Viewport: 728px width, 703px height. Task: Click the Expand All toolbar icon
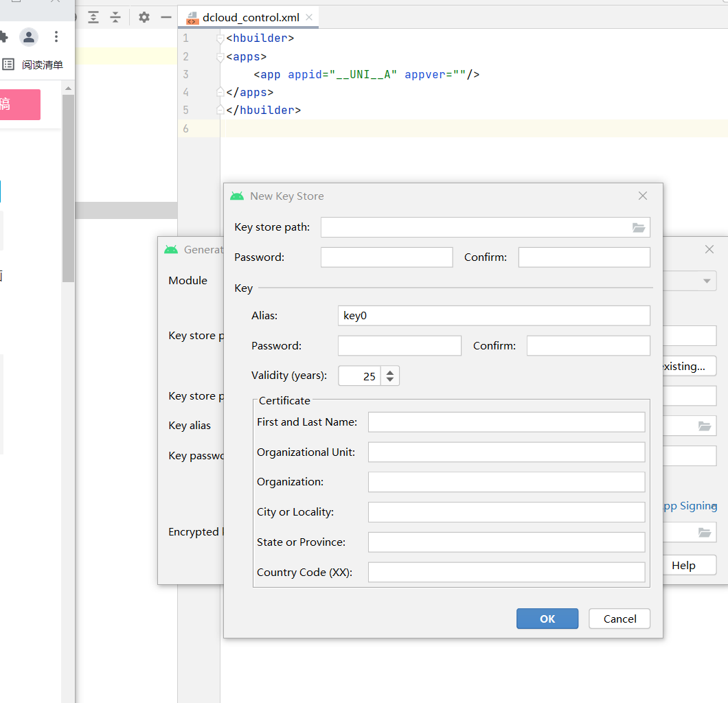click(93, 18)
